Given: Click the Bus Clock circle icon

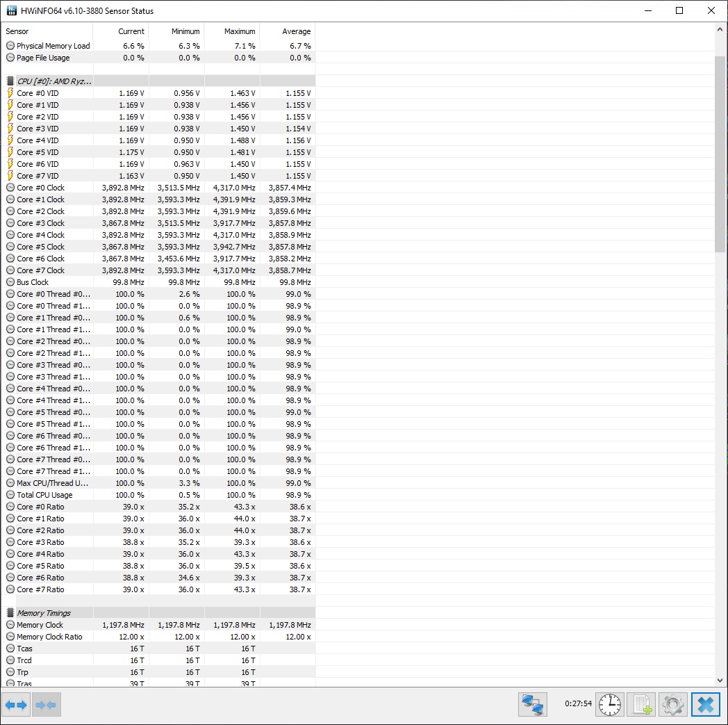Looking at the screenshot, I should pos(10,282).
